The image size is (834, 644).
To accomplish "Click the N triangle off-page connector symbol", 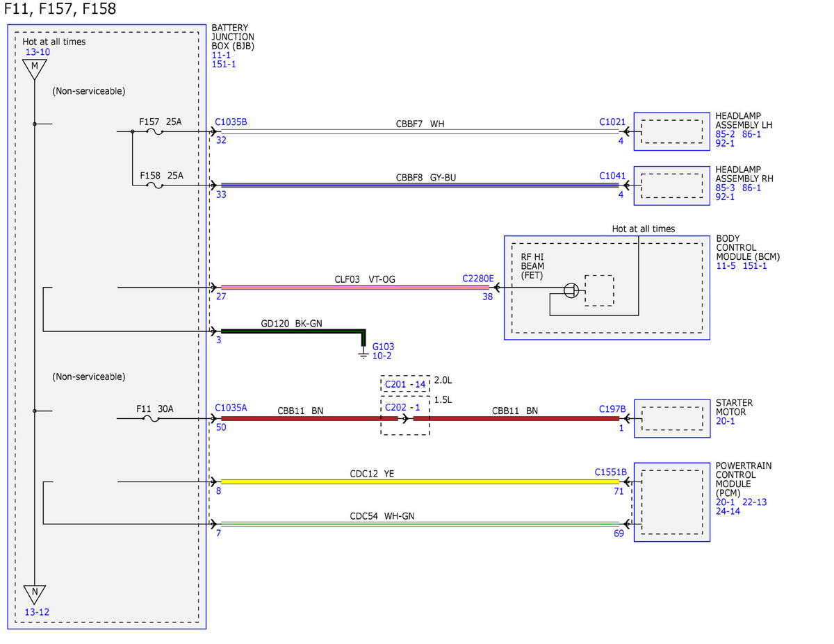I will click(34, 595).
